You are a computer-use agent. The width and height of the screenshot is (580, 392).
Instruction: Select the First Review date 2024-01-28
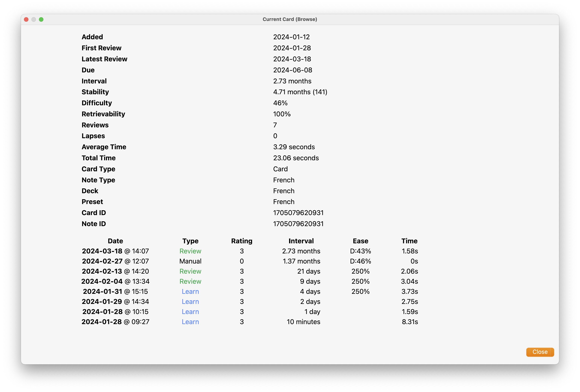click(292, 48)
